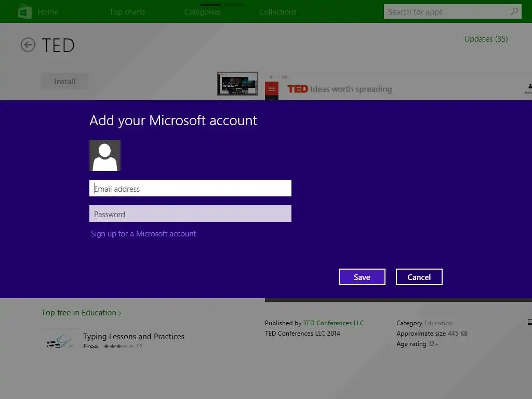Open the Top charts tab

(127, 12)
